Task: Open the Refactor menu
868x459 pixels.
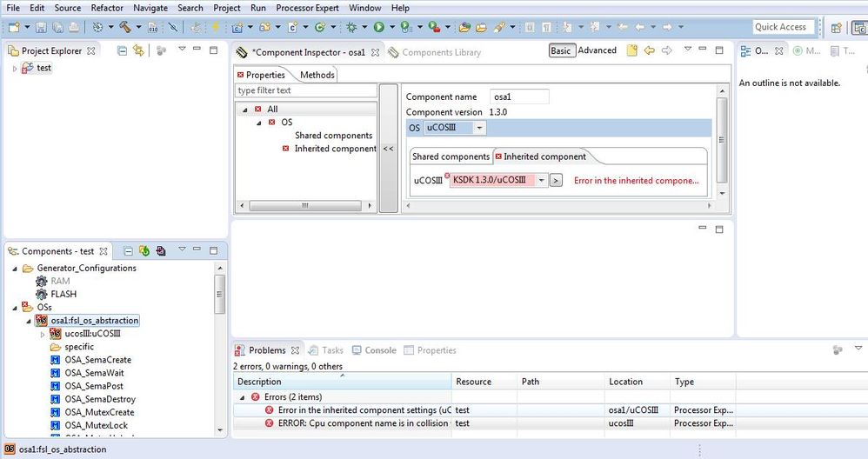Action: click(x=107, y=8)
